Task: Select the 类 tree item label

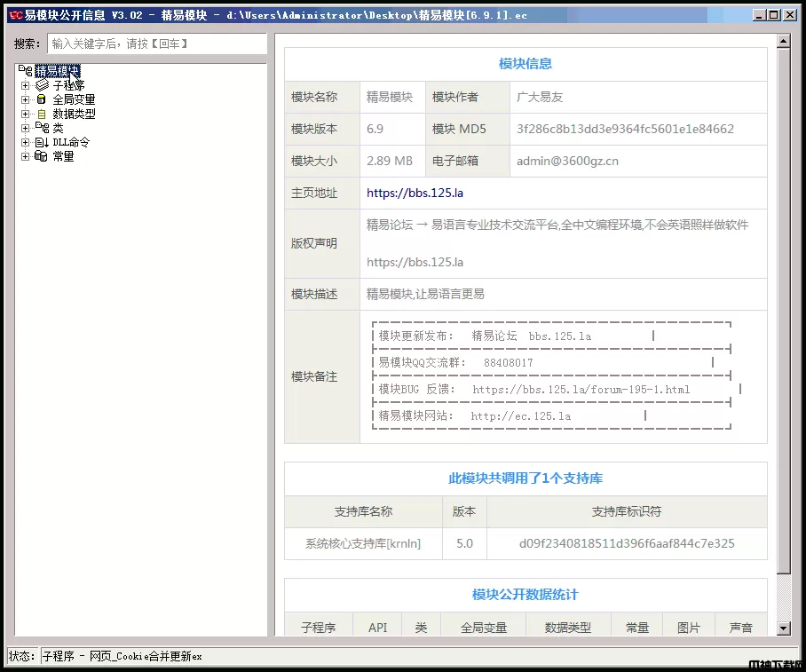Action: click(58, 129)
